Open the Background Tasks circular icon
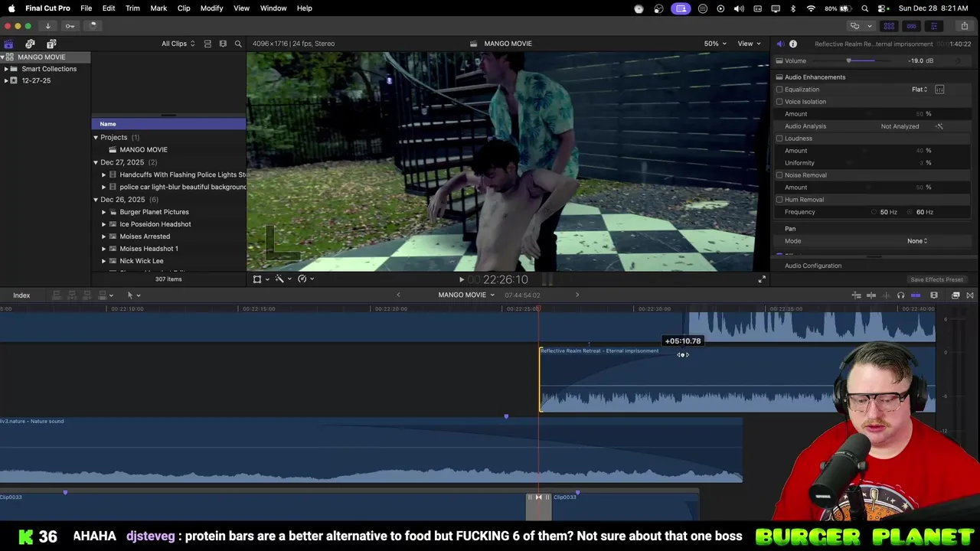The width and height of the screenshot is (980, 551). coord(93,25)
